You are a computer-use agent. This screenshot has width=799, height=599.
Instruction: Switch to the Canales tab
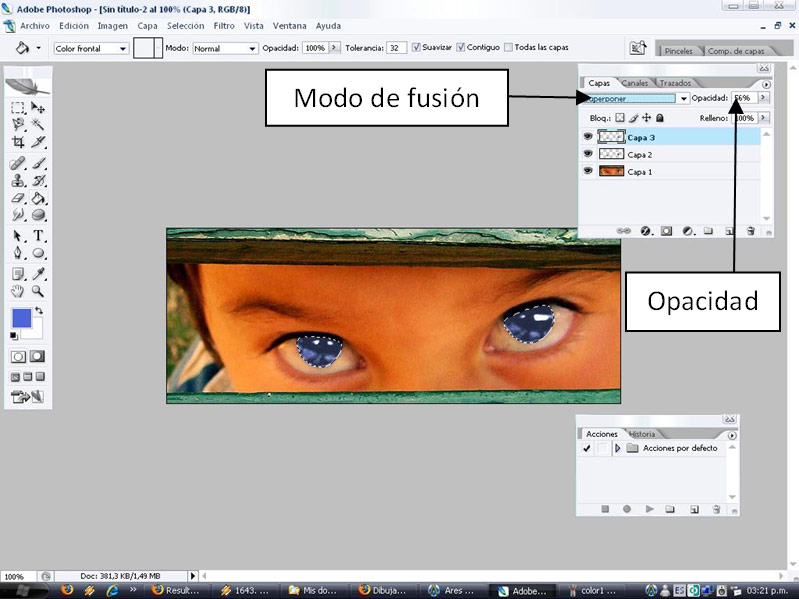click(x=635, y=83)
